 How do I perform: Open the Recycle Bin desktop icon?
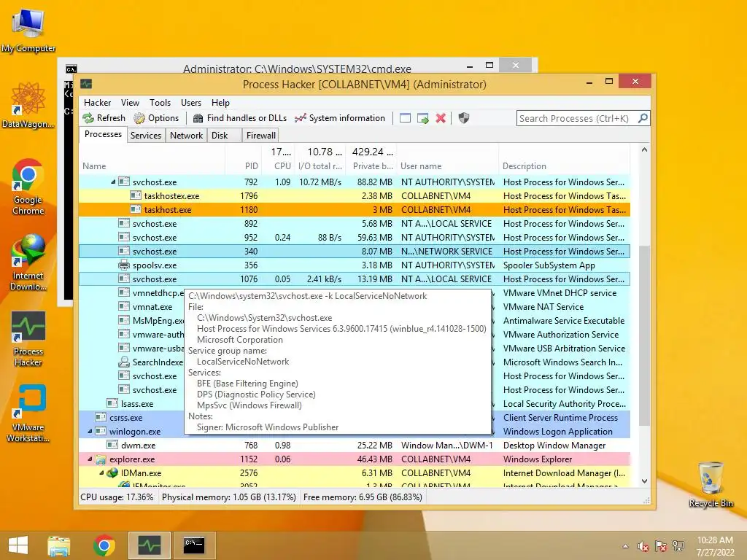point(711,484)
